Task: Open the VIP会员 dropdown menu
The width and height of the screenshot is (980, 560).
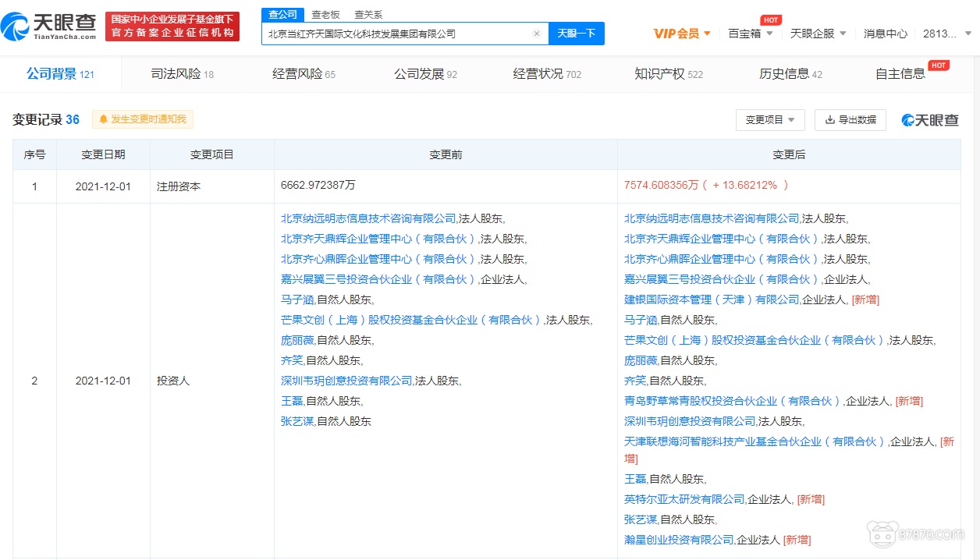Action: [x=682, y=34]
